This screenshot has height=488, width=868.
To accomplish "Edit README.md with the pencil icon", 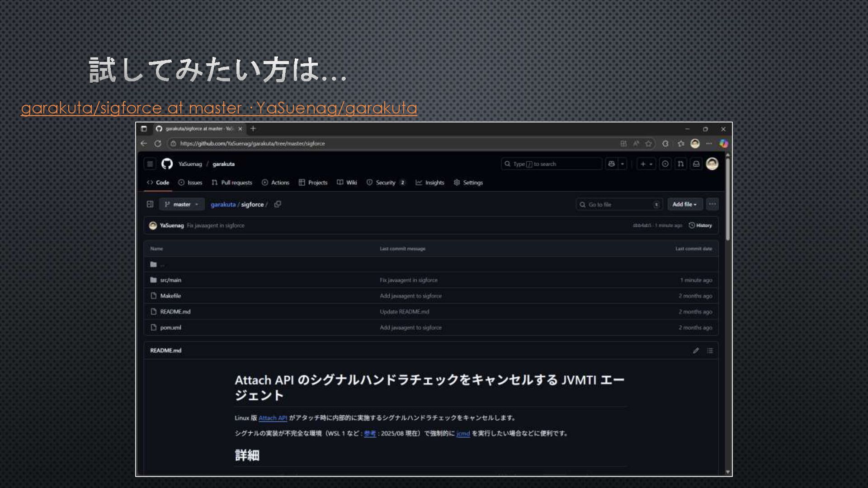I will point(696,351).
